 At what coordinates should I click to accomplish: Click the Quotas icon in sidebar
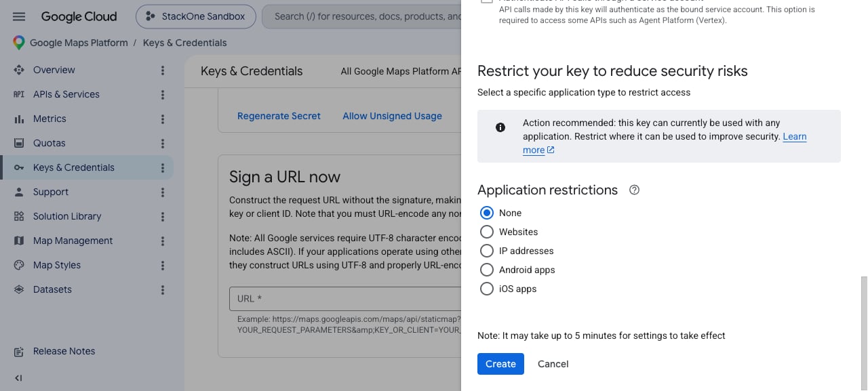[x=19, y=143]
